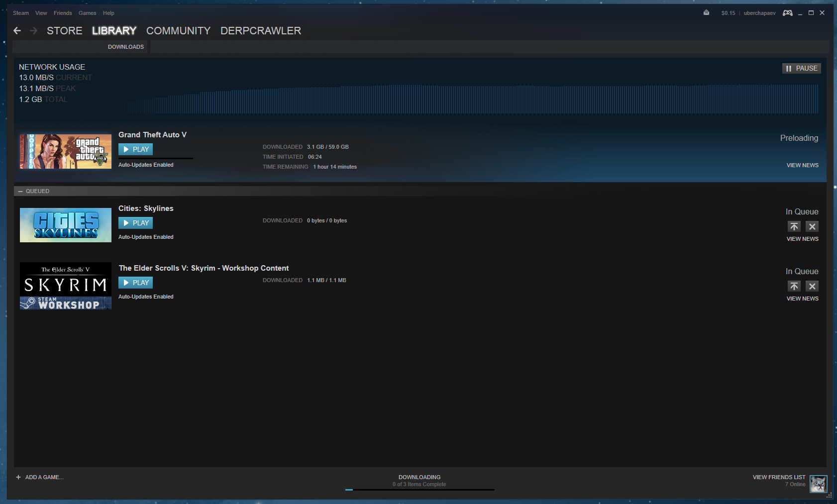The image size is (837, 504).
Task: Maximize the Steam window
Action: [x=811, y=13]
